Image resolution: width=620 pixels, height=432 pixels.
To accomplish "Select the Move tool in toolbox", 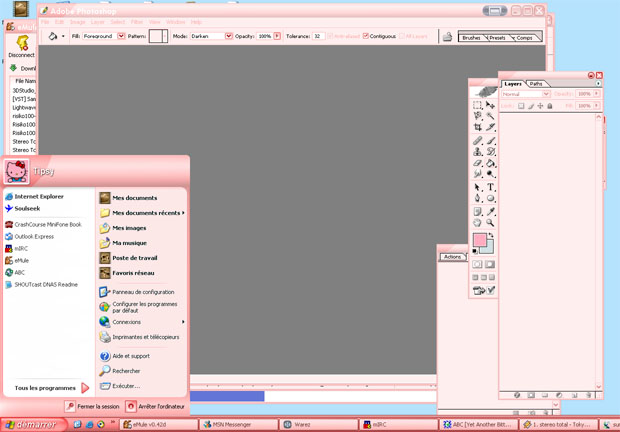I will click(x=490, y=105).
